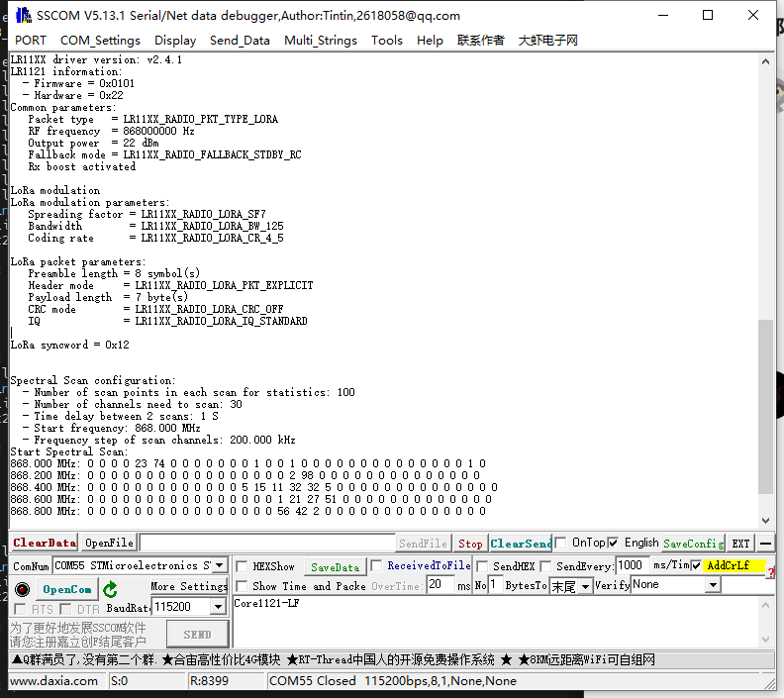Open the BaudRate 115200 dropdown
This screenshot has width=784, height=698.
(218, 607)
